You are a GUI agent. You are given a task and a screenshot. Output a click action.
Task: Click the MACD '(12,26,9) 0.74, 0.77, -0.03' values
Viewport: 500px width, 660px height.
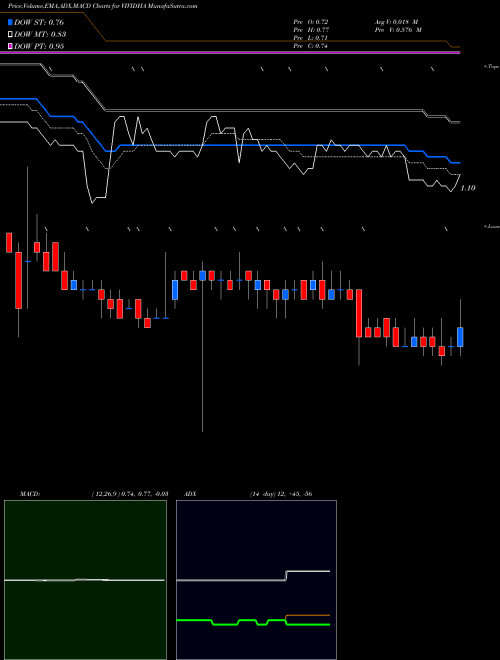coord(130,494)
